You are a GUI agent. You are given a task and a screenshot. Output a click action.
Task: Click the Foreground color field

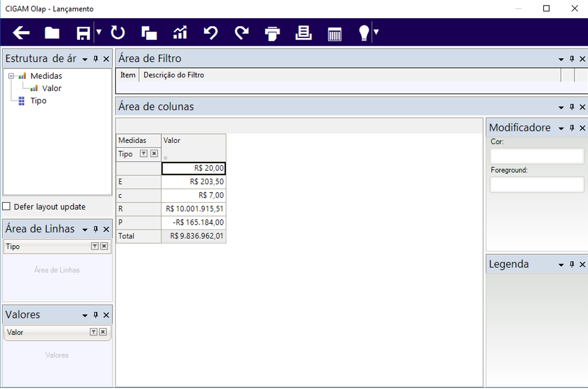pos(537,185)
